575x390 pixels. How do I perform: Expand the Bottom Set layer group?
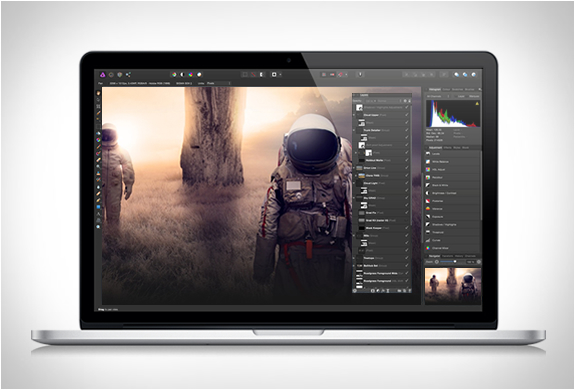[x=354, y=265]
